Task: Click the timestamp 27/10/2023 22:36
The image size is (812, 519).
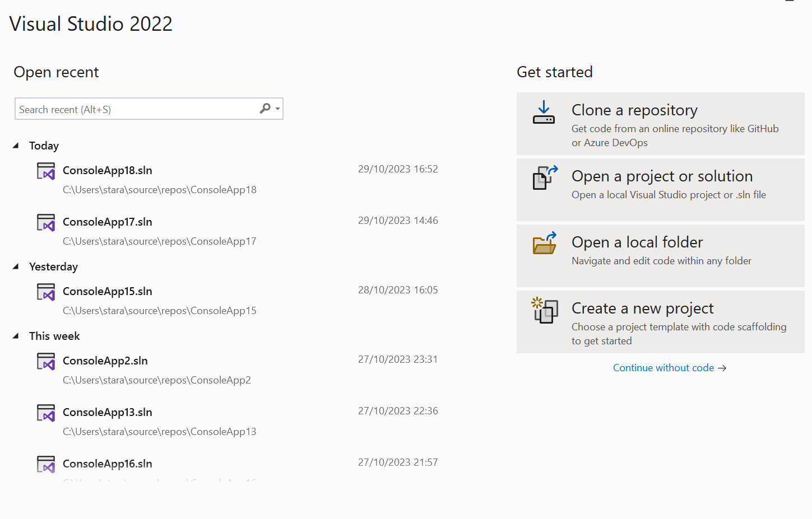Action: [x=398, y=411]
